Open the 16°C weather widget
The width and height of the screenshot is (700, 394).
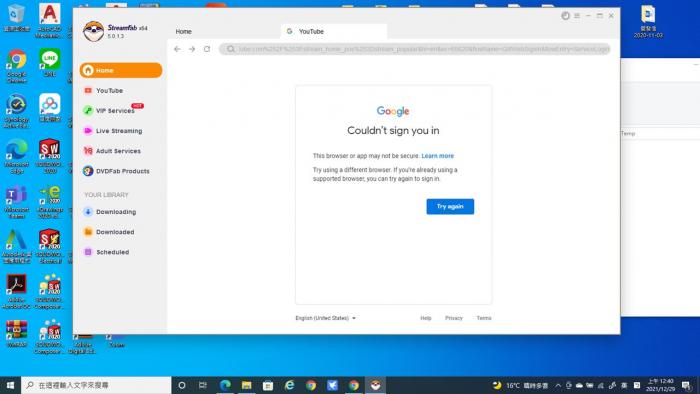coord(520,385)
